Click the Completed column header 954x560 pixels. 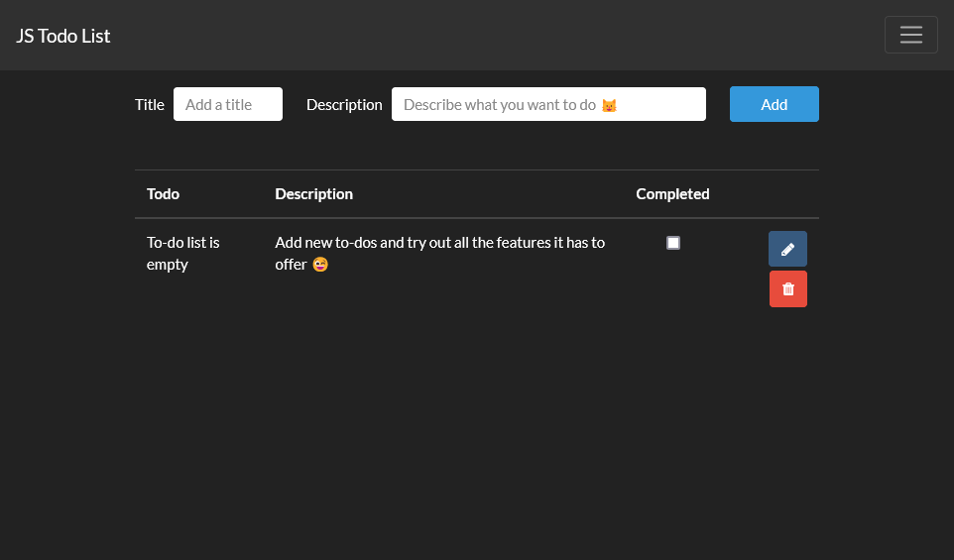pos(672,194)
